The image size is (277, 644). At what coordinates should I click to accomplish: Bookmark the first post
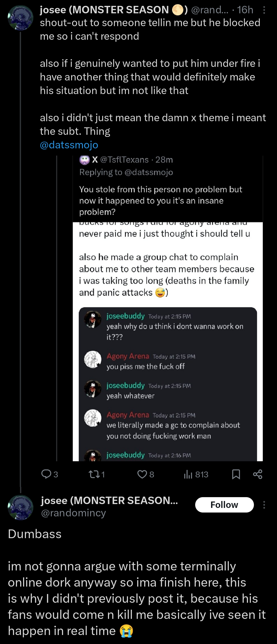coord(236,474)
